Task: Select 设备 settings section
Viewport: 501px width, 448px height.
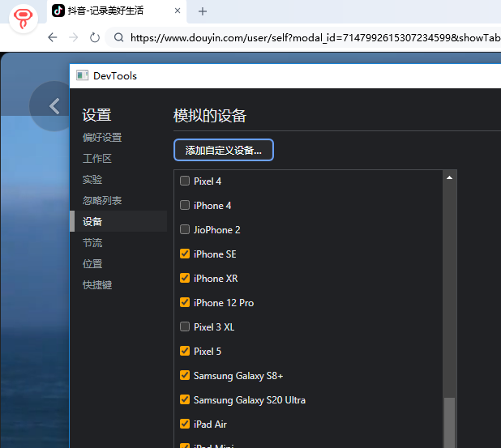Action: 118,221
